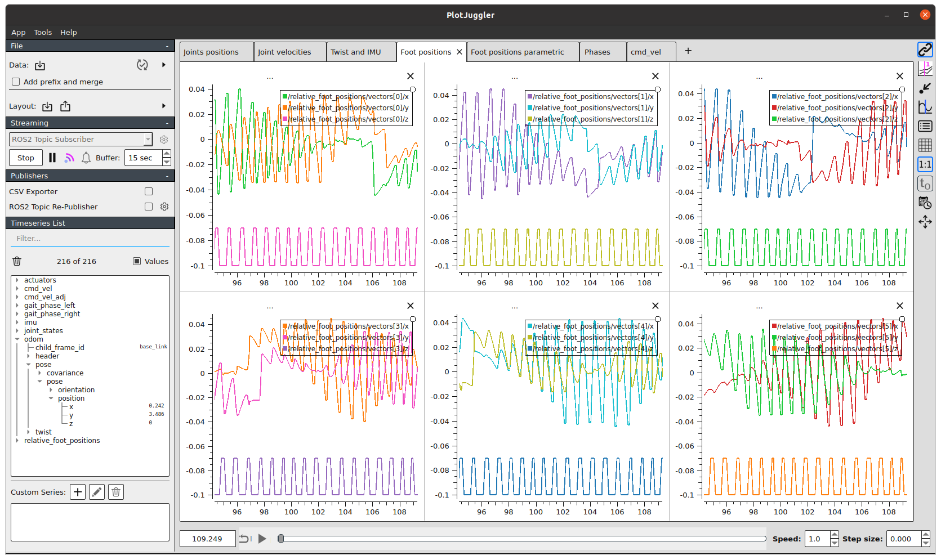Enable the ROS2 Topic Re-Publisher checkbox

tap(149, 207)
